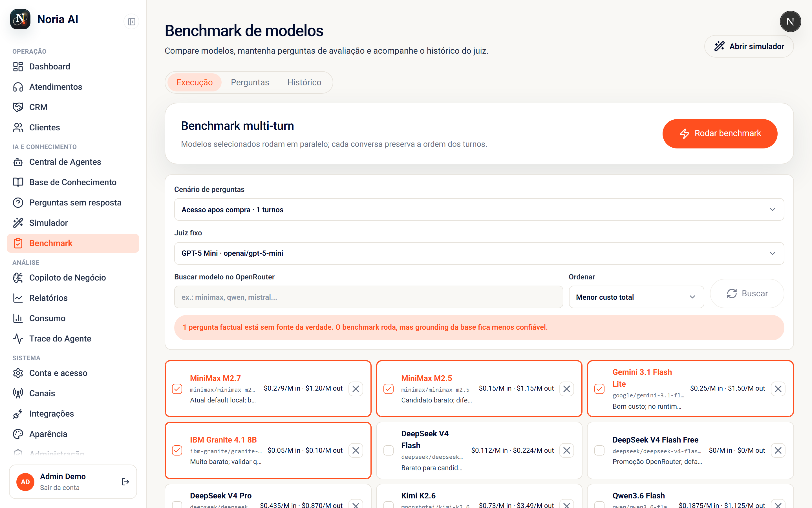This screenshot has height=508, width=812.
Task: Remove the IBM Granite 4.1 8B card
Action: [x=356, y=450]
